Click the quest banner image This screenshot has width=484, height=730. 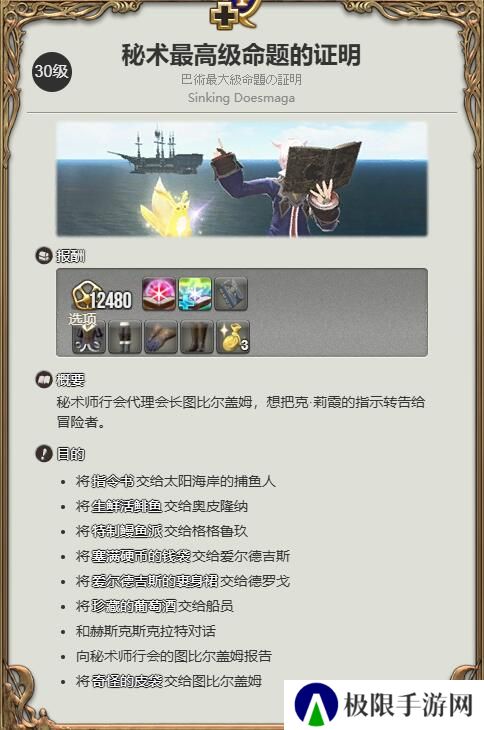(x=242, y=179)
